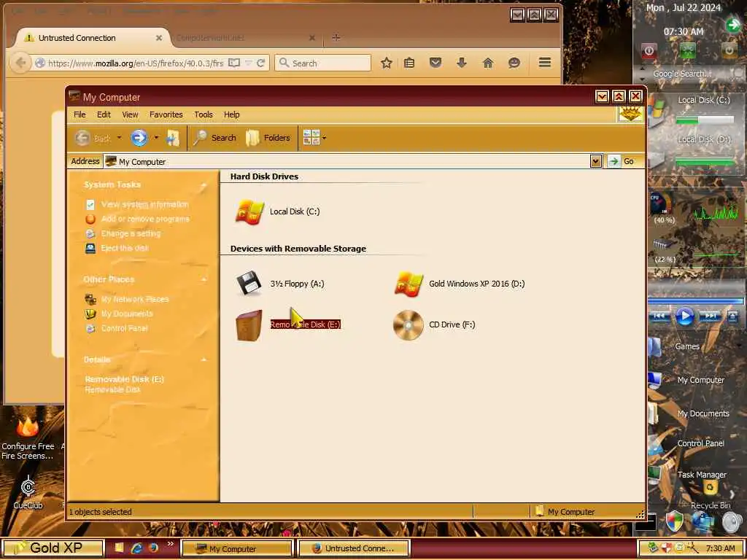The image size is (747, 560).
Task: Close the Untrusted Connection tab
Action: click(159, 38)
